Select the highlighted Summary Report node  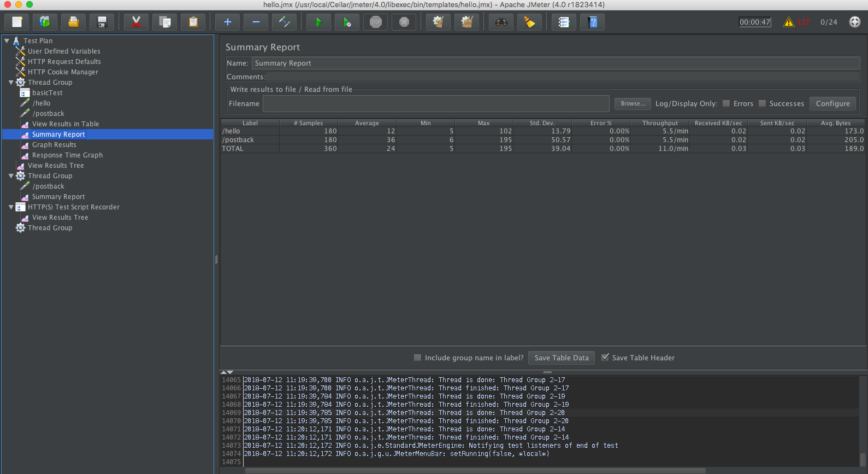58,134
